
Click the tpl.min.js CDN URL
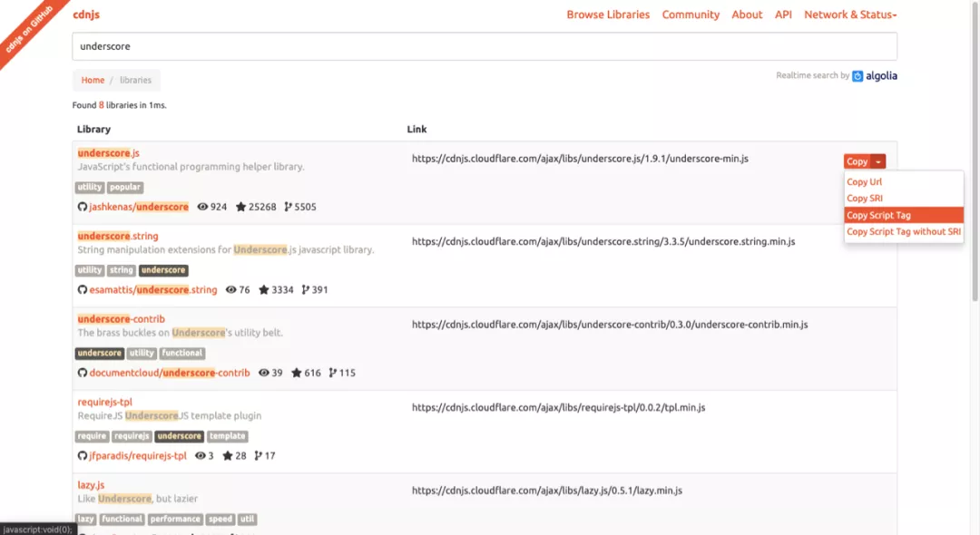(x=559, y=408)
